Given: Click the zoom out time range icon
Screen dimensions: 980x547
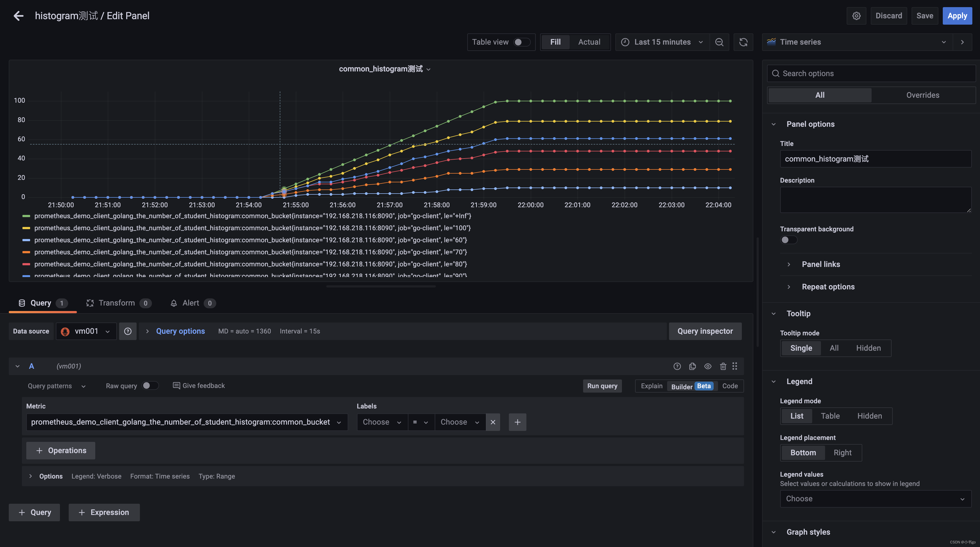Looking at the screenshot, I should pyautogui.click(x=719, y=42).
